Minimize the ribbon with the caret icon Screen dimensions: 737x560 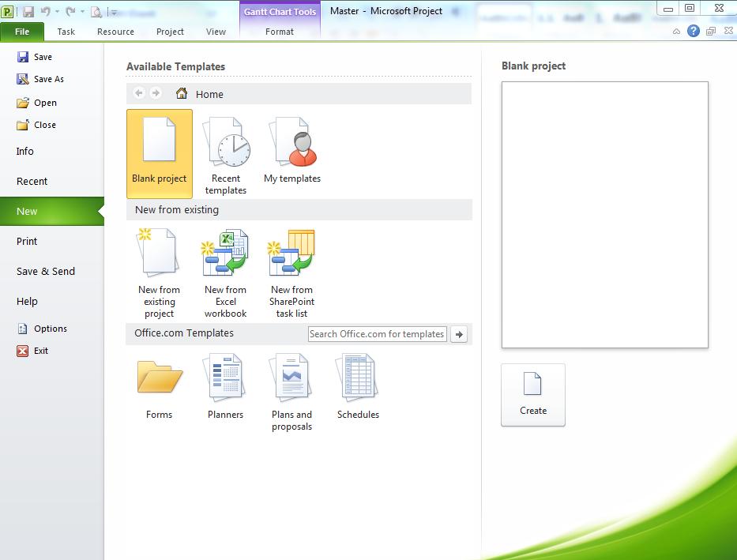(676, 32)
